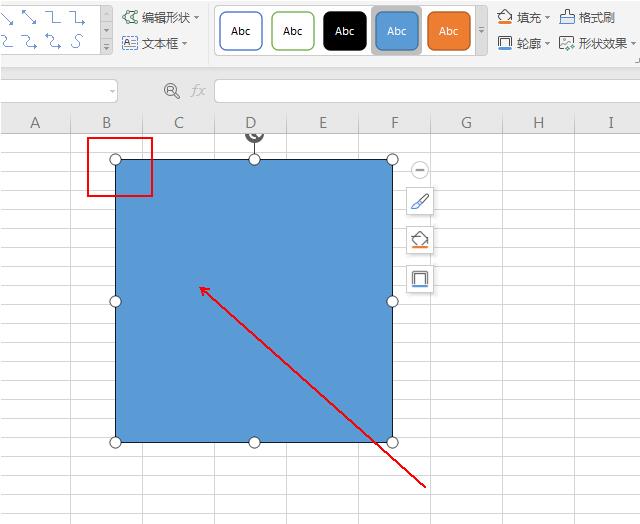Viewport: 640px width, 524px height.
Task: Apply white style with blue outline Abc
Action: click(241, 31)
